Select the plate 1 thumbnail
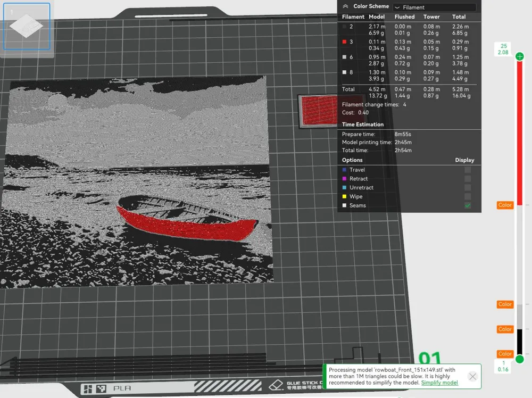Screen dimensions: 532x398 point(27,26)
